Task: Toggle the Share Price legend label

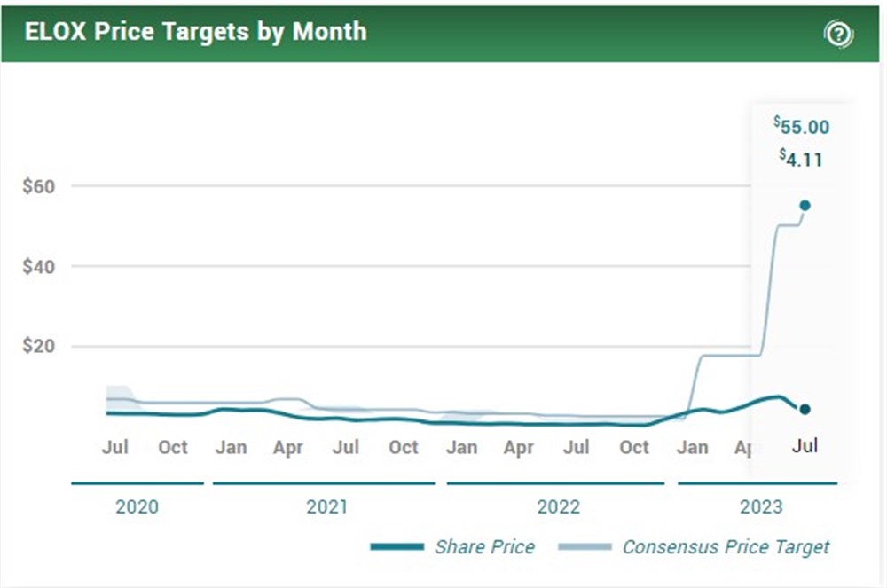Action: (x=484, y=546)
